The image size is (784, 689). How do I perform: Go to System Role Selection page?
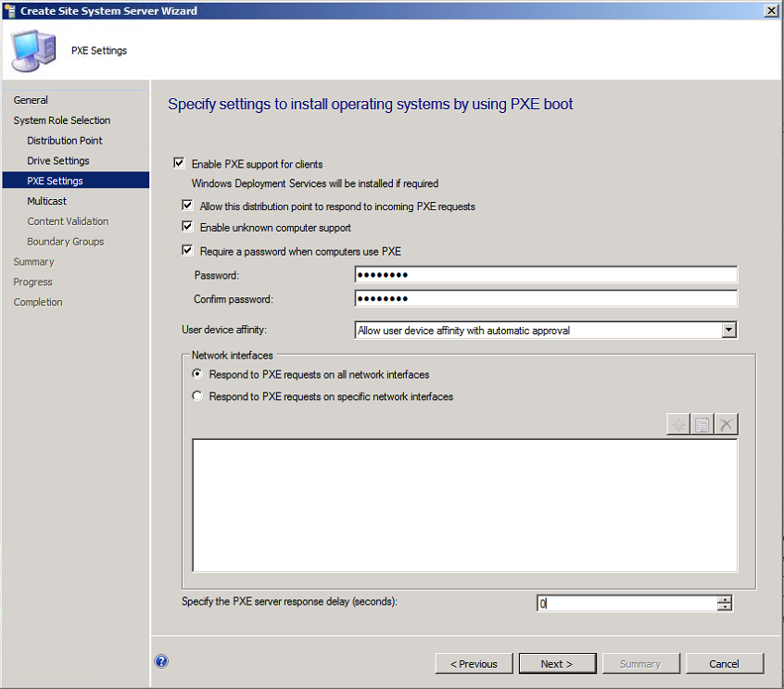point(62,120)
